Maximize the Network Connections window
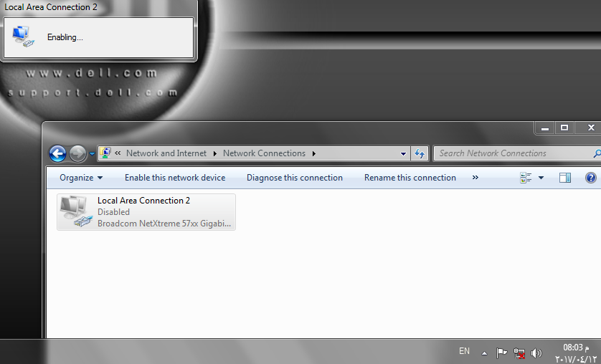 coord(564,128)
